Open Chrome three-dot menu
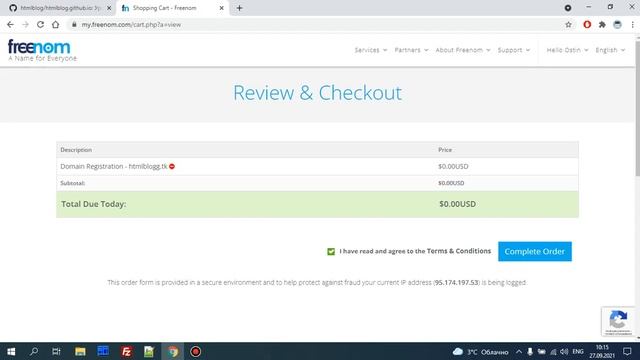Image resolution: width=640 pixels, height=360 pixels. click(x=632, y=24)
